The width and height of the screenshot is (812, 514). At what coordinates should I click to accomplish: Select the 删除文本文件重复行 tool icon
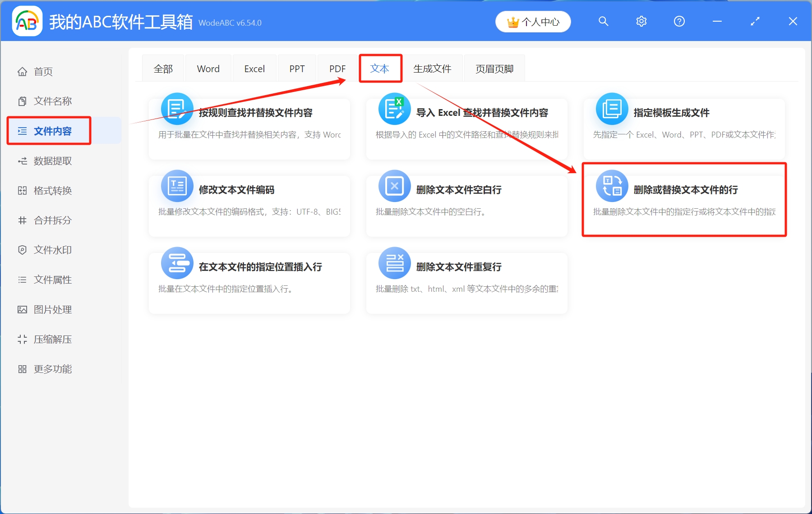tap(394, 263)
